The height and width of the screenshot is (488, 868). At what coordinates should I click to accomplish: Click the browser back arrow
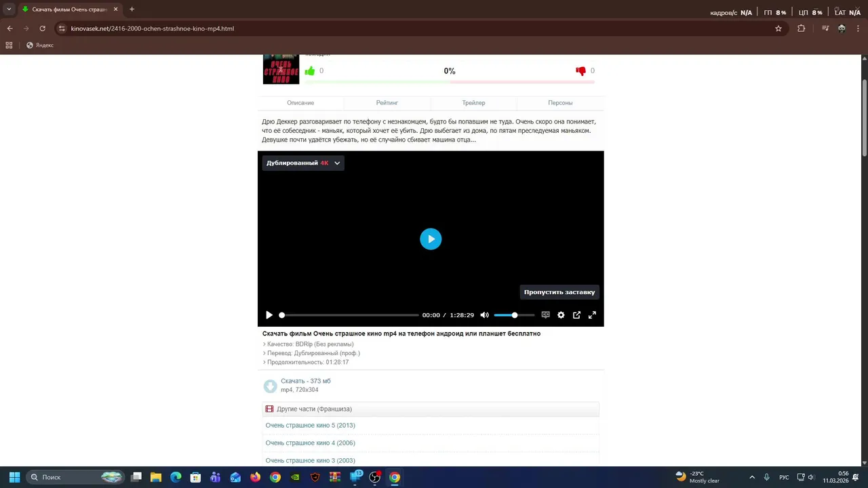[9, 28]
